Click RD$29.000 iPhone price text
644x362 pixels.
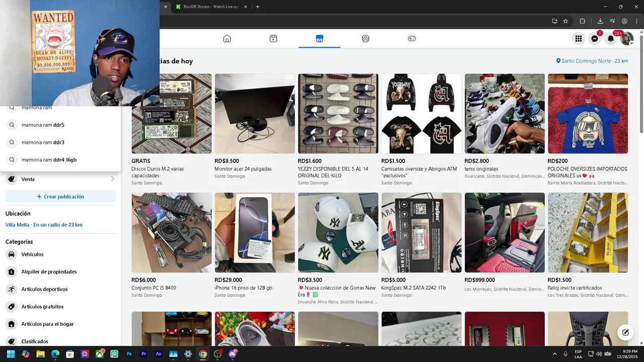pyautogui.click(x=228, y=280)
